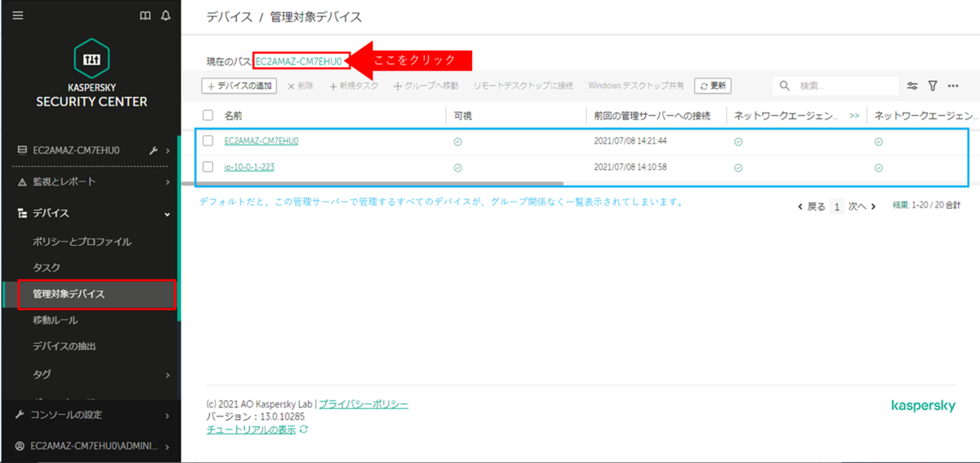
Task: Click Windows デスクトップ共有
Action: point(636,86)
